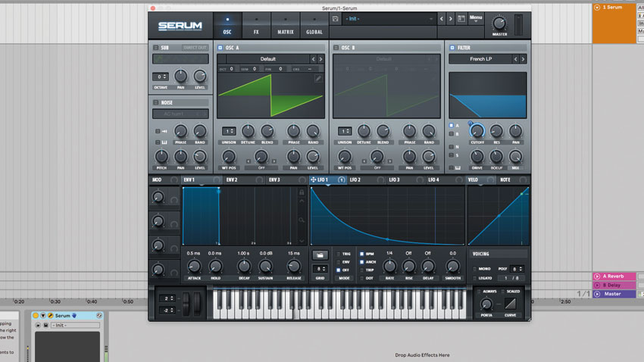
Task: Lock the envelope display zoom
Action: click(302, 192)
